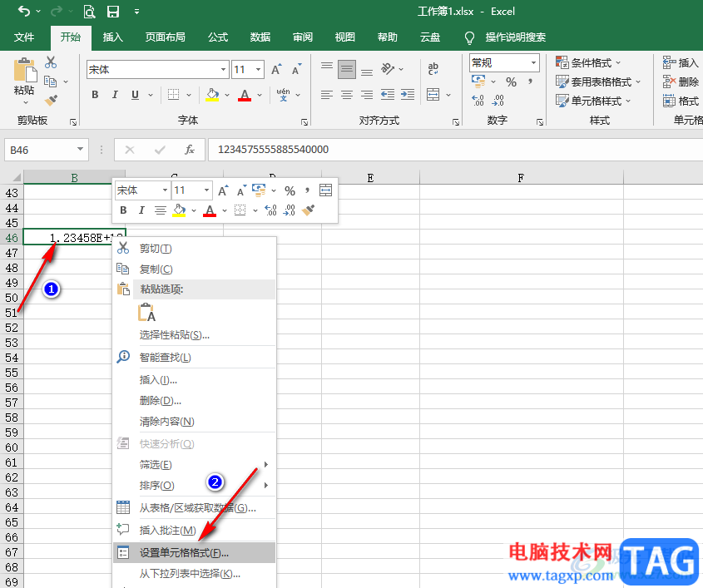Switch to the 数据 ribbon tab

(260, 37)
